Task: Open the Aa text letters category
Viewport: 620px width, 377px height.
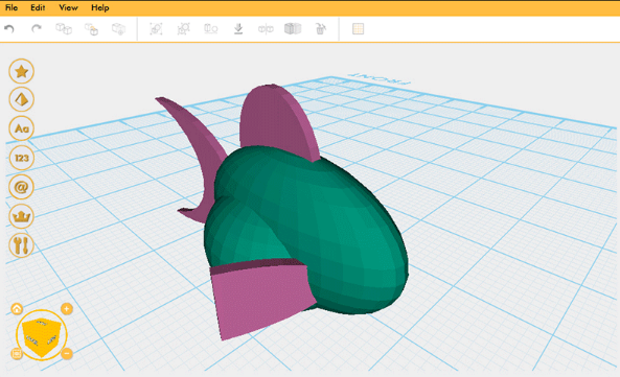Action: (21, 129)
